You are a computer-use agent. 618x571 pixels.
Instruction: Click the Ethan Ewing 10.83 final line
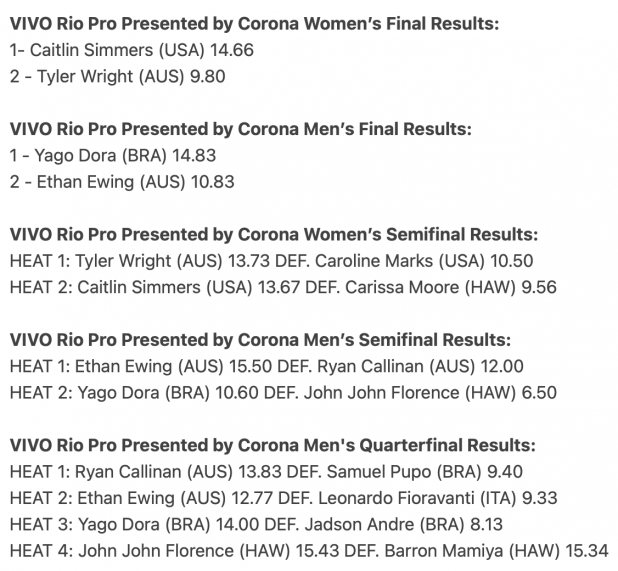(x=122, y=182)
